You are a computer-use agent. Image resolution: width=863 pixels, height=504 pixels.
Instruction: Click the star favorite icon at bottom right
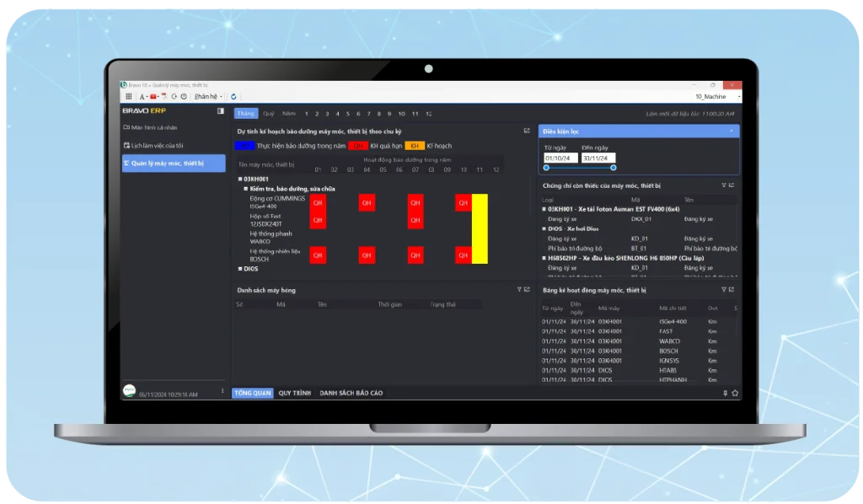tap(735, 393)
